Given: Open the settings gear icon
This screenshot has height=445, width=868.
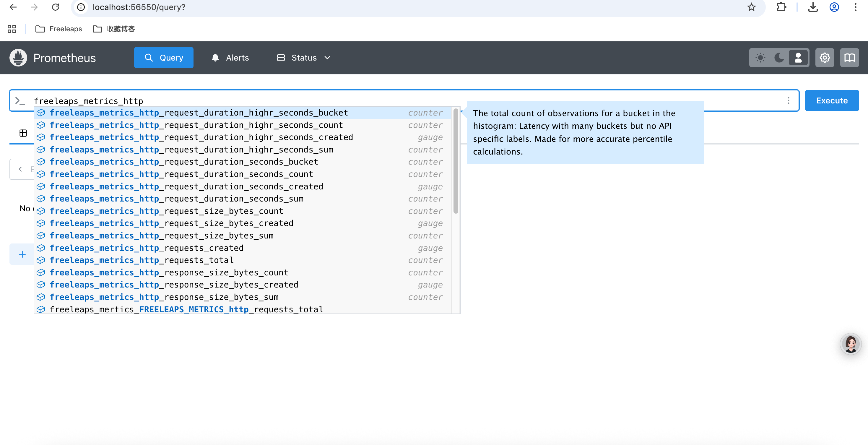Looking at the screenshot, I should click(x=824, y=58).
